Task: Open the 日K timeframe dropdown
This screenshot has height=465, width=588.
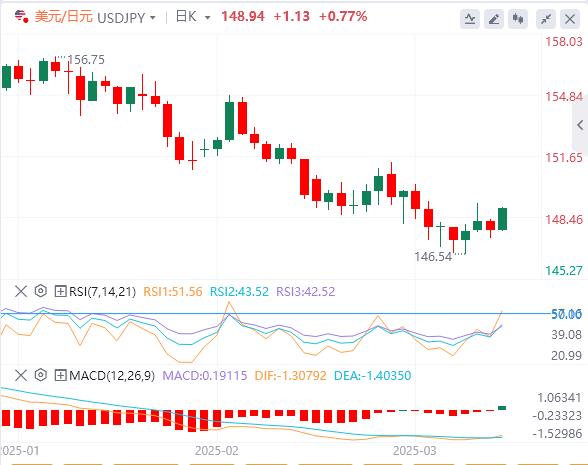Action: [x=207, y=18]
